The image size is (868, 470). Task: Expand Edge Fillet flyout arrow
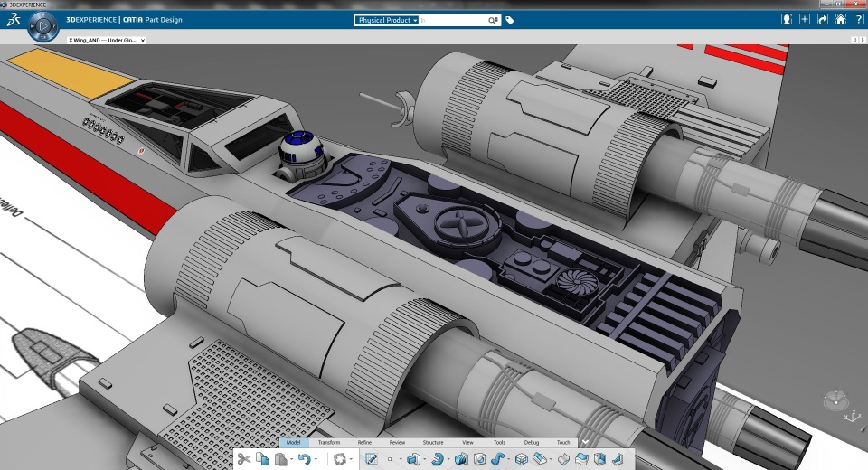click(x=551, y=459)
